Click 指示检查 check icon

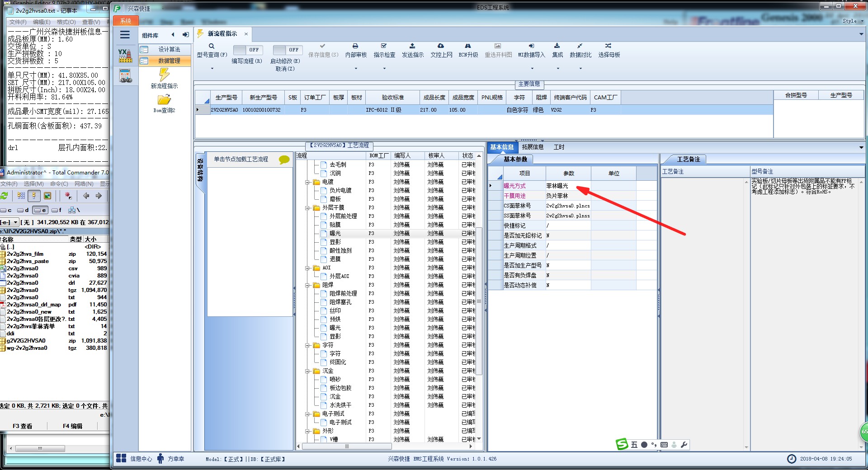tap(384, 46)
